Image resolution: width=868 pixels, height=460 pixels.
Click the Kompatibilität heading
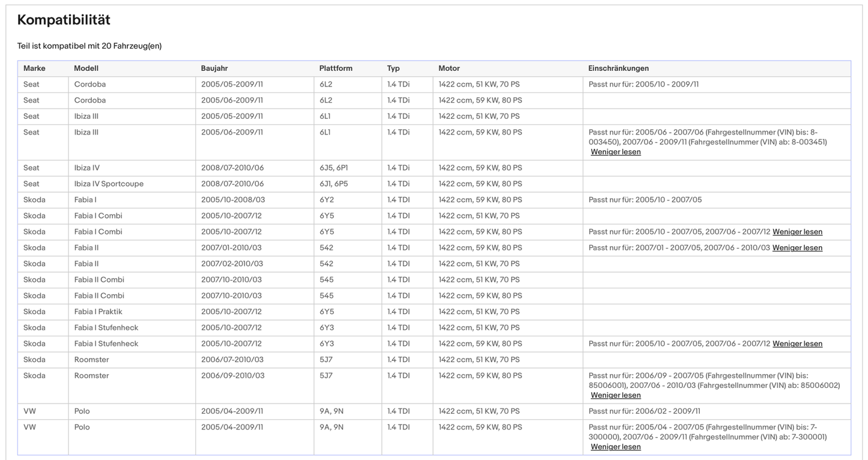click(x=64, y=20)
